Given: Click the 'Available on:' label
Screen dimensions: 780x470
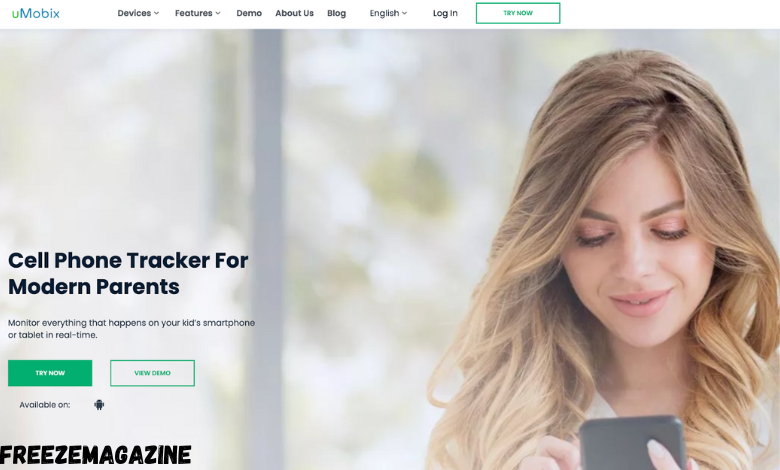Looking at the screenshot, I should (x=45, y=405).
